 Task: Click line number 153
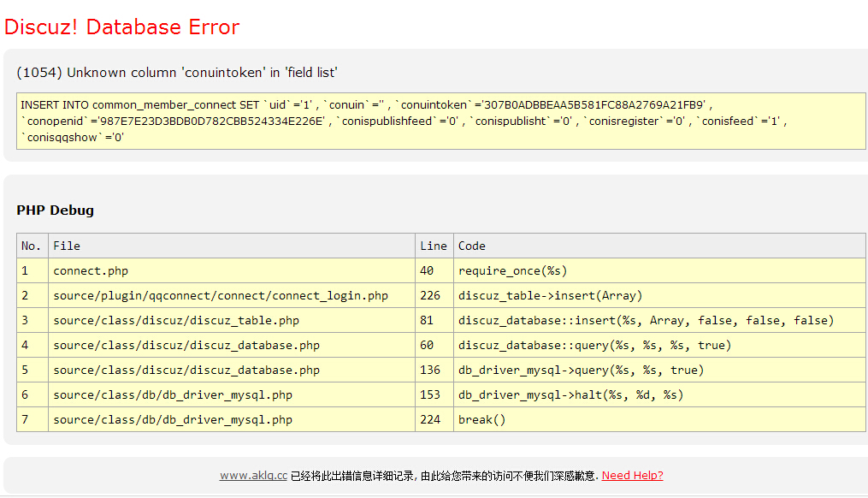point(434,395)
